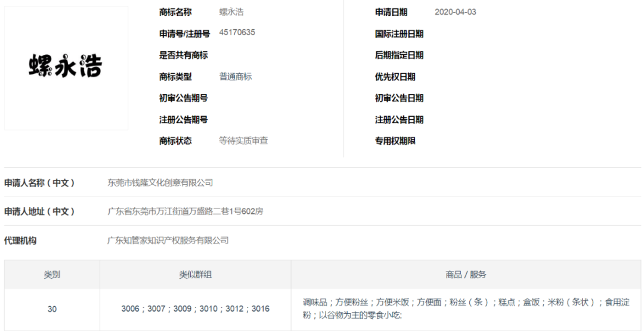Click the 商标名称 label
644x333 pixels.
[175, 12]
